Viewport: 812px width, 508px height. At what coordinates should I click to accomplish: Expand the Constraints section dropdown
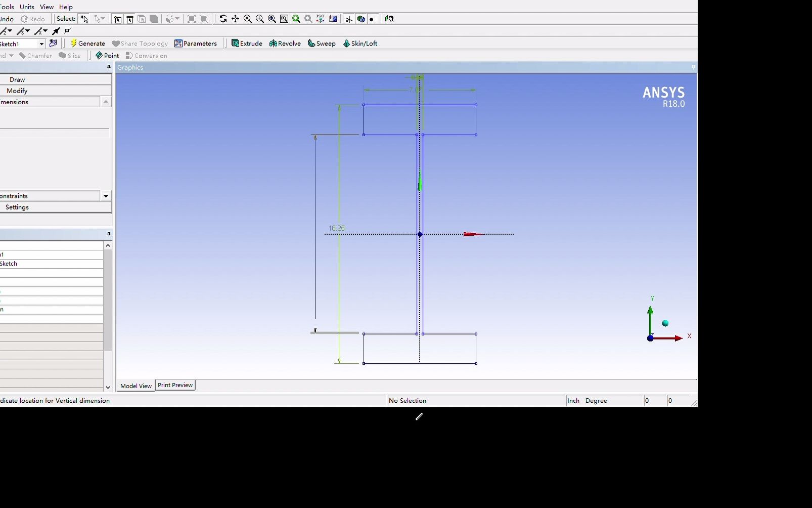106,196
